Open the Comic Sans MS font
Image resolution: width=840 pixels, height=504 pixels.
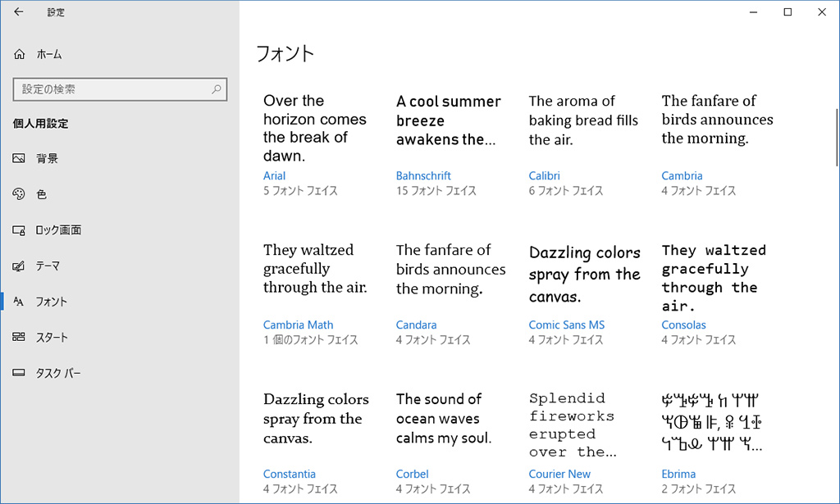point(566,325)
